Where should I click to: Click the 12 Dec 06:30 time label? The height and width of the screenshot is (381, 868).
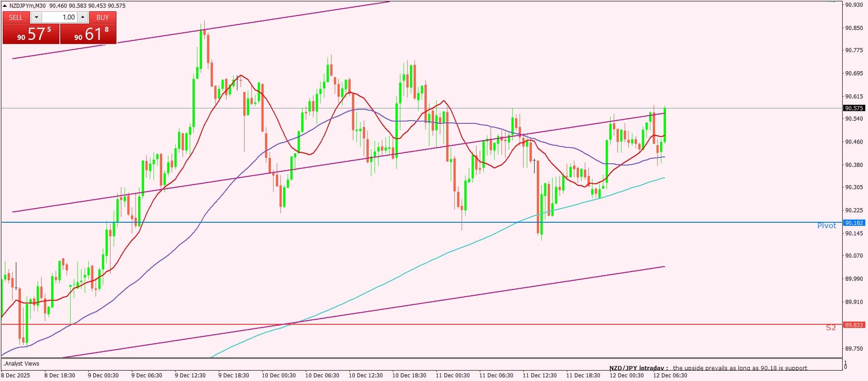(670, 375)
